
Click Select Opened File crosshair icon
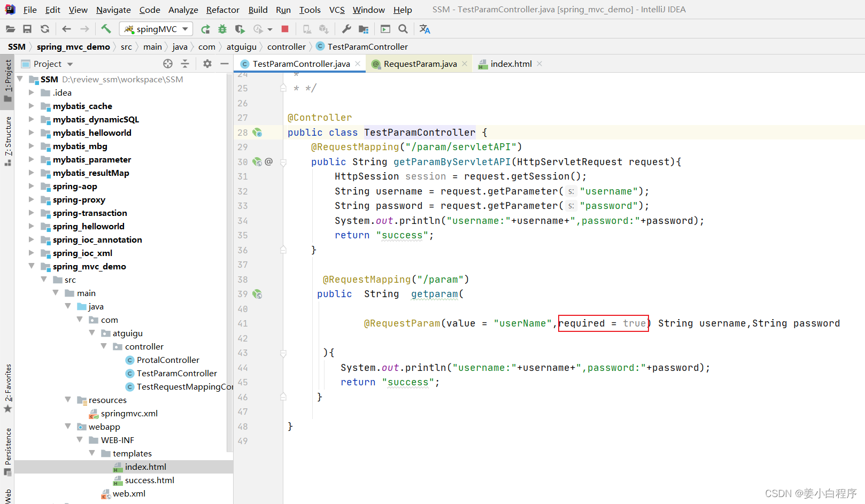click(x=168, y=64)
